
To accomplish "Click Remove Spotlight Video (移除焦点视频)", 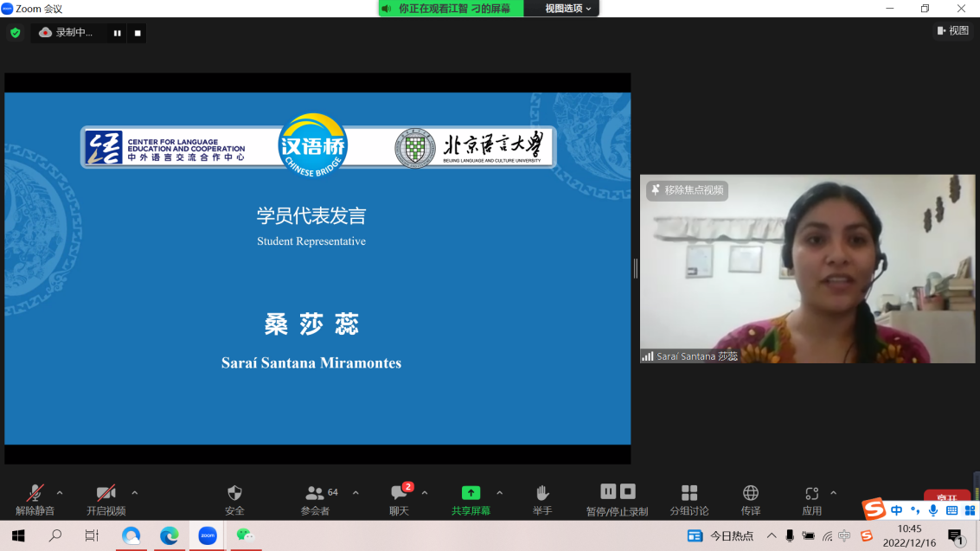I will click(x=688, y=190).
